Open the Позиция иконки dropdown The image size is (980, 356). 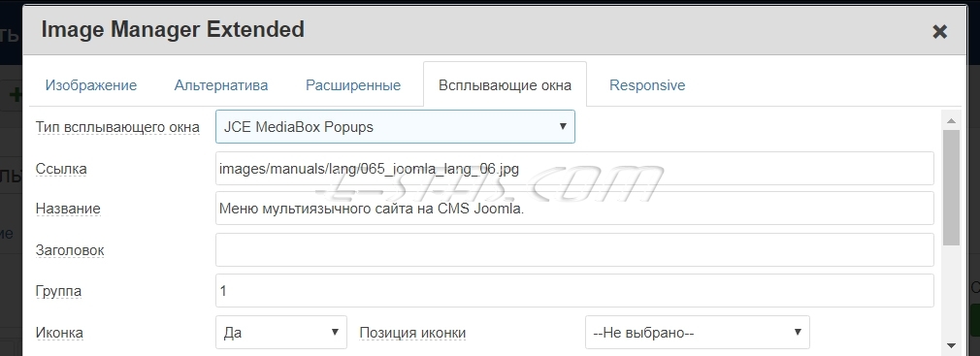pos(698,333)
